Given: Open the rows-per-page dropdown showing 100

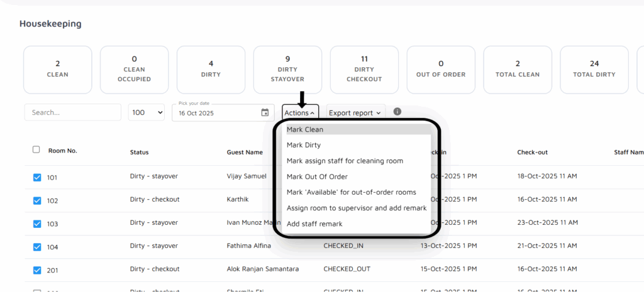Looking at the screenshot, I should click(x=147, y=113).
